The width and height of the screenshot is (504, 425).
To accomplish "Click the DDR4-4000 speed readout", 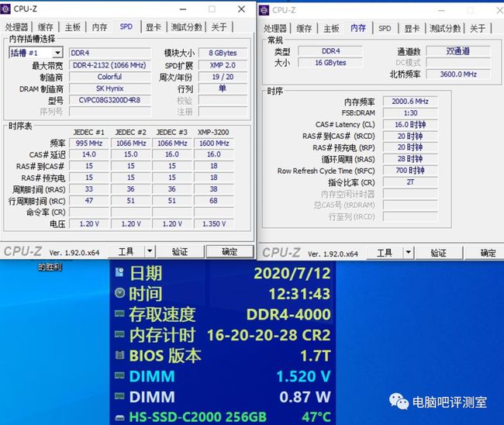I will 288,314.
